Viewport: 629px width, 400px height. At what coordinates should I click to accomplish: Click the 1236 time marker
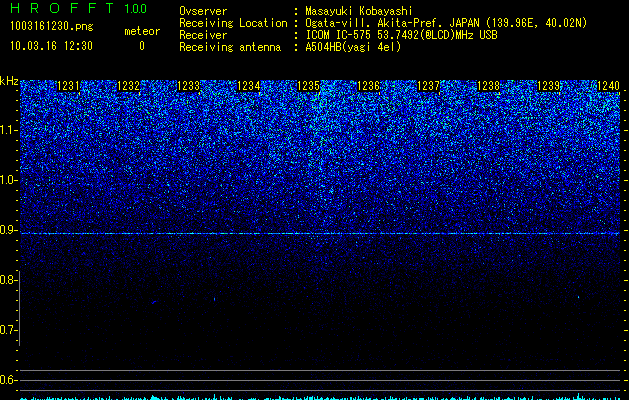[x=369, y=86]
